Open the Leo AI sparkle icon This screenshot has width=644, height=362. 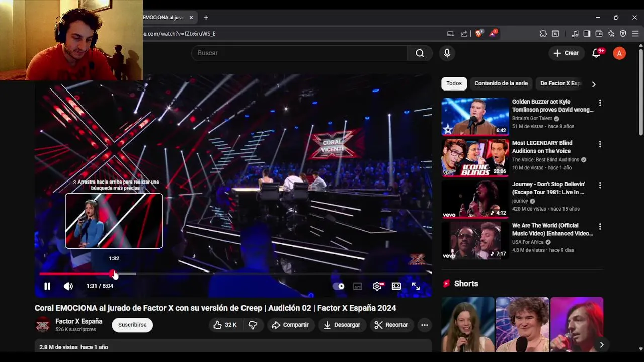point(611,34)
